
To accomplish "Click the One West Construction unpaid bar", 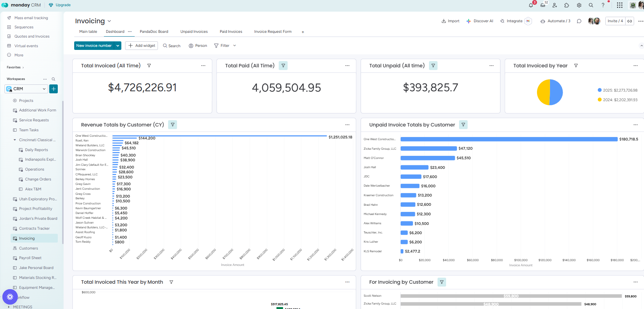I will click(x=509, y=139).
